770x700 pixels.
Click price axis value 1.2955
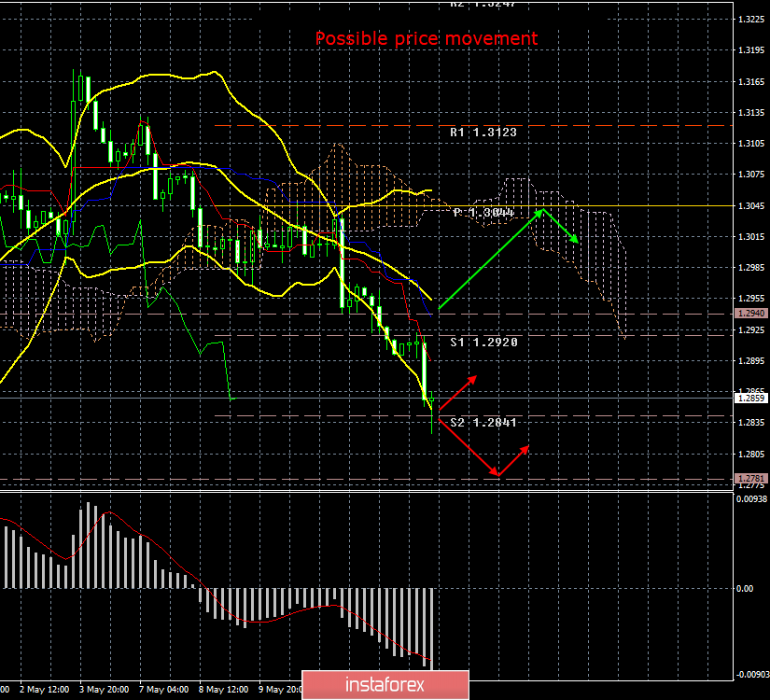click(x=752, y=299)
